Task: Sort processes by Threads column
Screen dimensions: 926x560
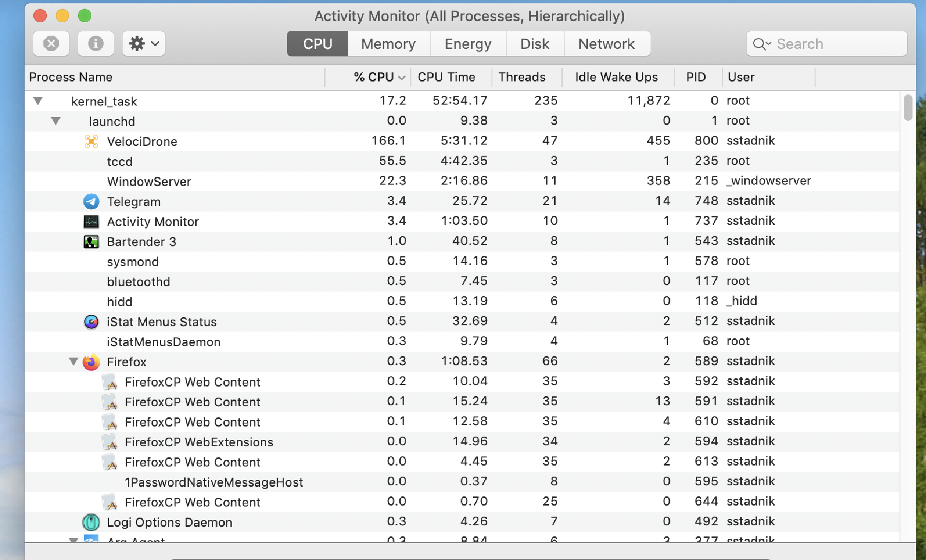Action: point(522,77)
